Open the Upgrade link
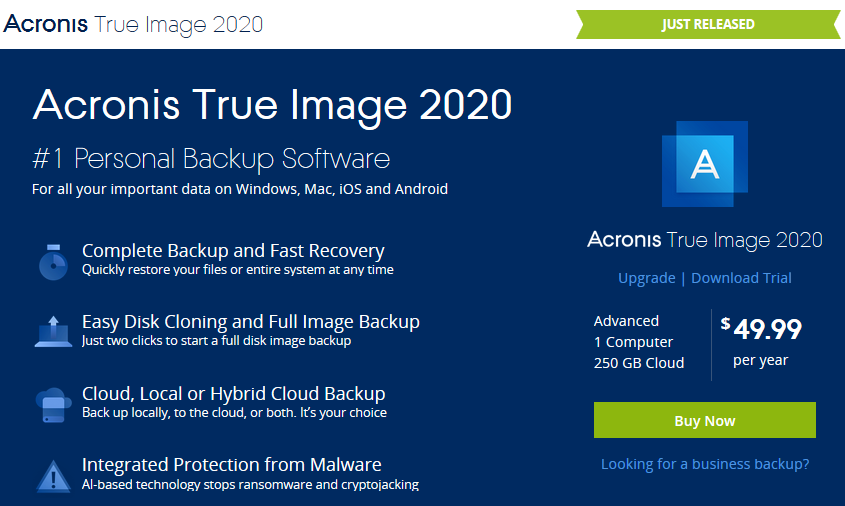 (x=647, y=278)
